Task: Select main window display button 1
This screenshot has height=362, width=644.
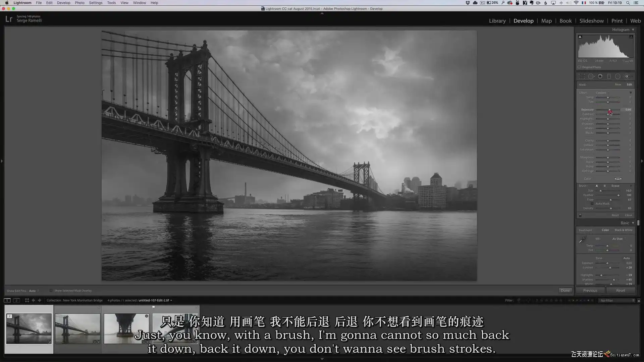Action: tap(7, 300)
